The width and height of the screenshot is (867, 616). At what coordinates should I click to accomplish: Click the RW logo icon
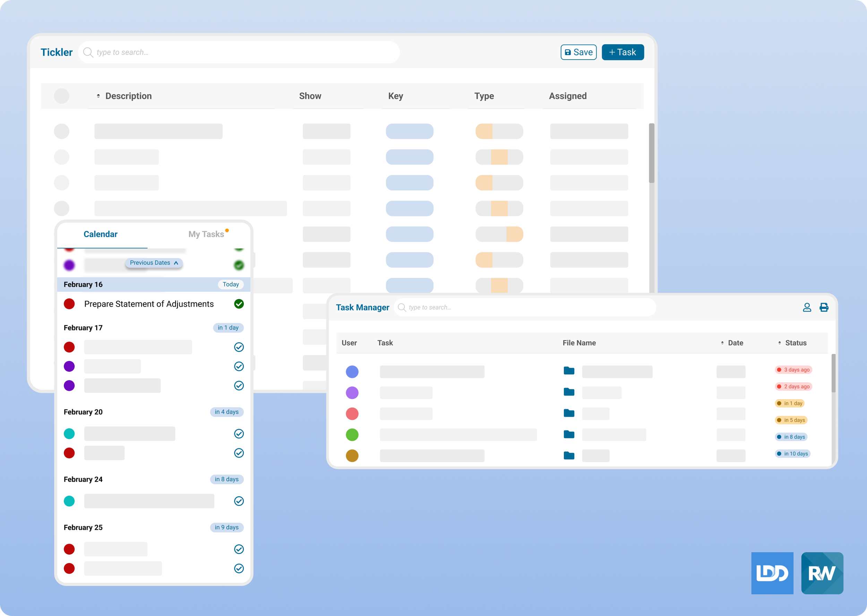[822, 573]
